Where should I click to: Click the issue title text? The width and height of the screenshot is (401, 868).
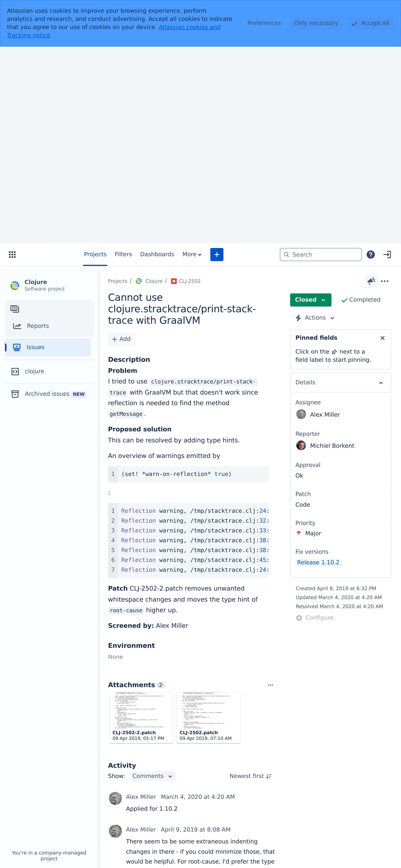pos(182,309)
